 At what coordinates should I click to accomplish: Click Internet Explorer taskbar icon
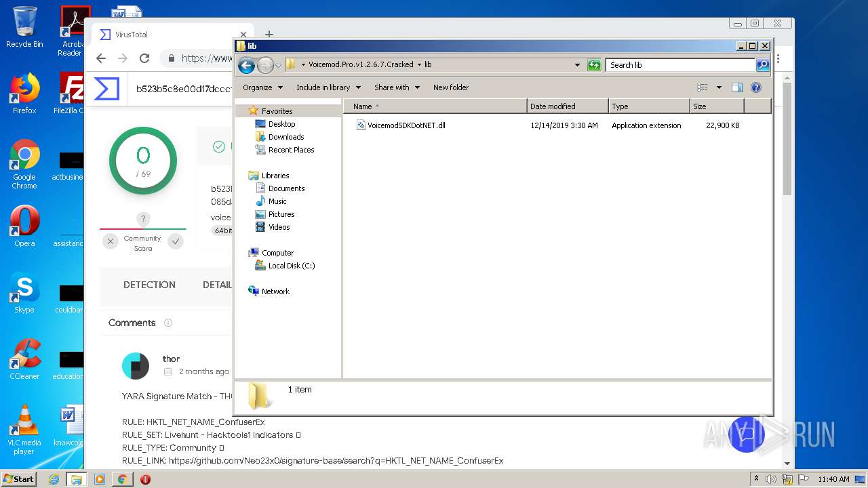[54, 479]
